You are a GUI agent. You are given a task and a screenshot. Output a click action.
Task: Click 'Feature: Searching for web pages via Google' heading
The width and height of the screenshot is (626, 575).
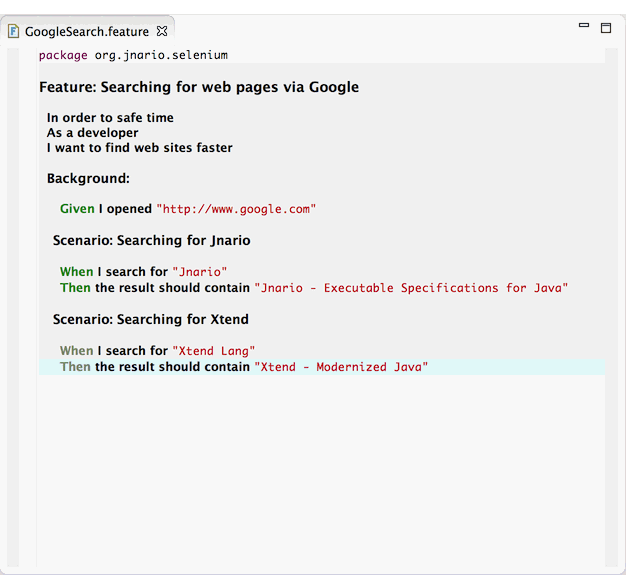(199, 87)
